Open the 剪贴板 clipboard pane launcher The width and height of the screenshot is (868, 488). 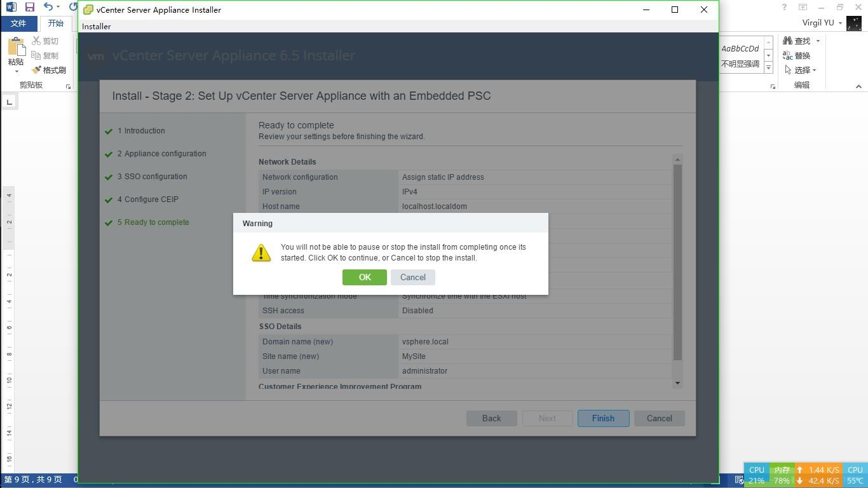(68, 86)
